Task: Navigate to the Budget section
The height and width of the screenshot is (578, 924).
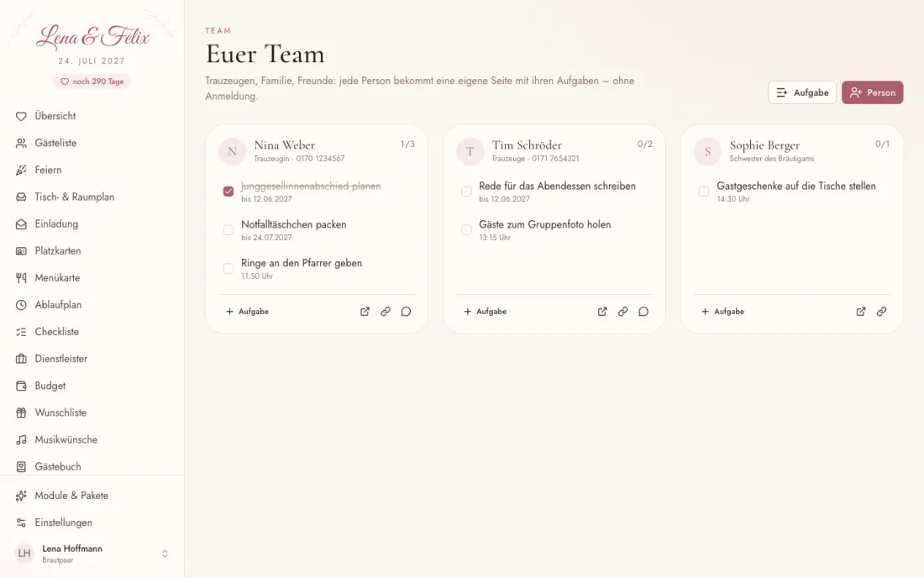Action: (92, 386)
